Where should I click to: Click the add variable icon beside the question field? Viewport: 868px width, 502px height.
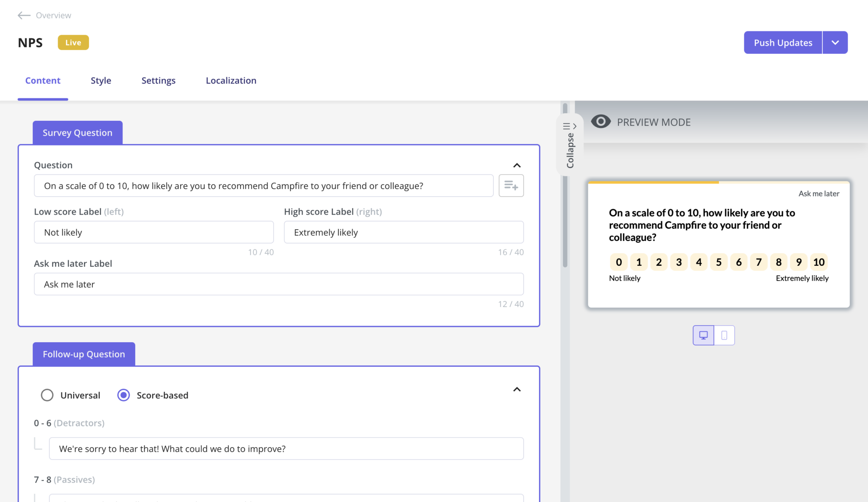[511, 186]
